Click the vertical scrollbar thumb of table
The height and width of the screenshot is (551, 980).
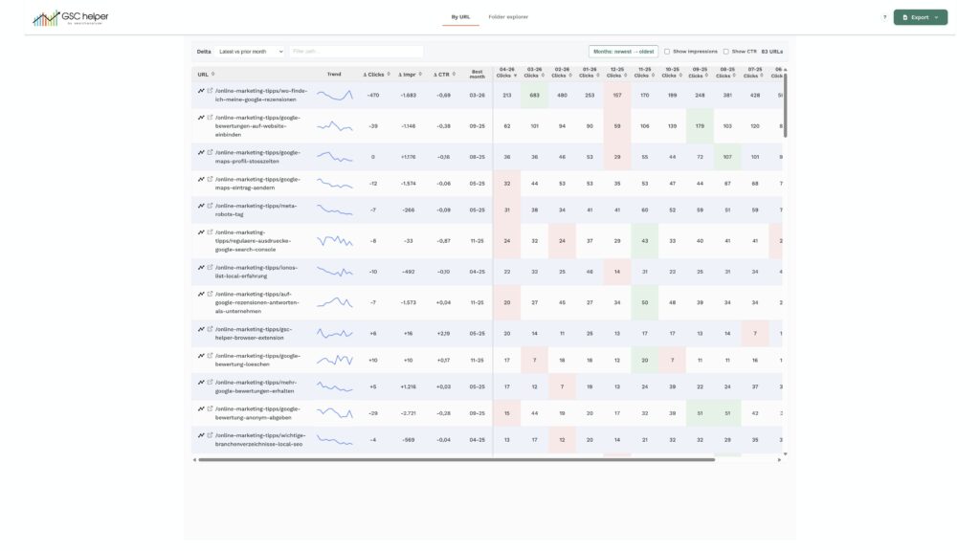pos(785,105)
